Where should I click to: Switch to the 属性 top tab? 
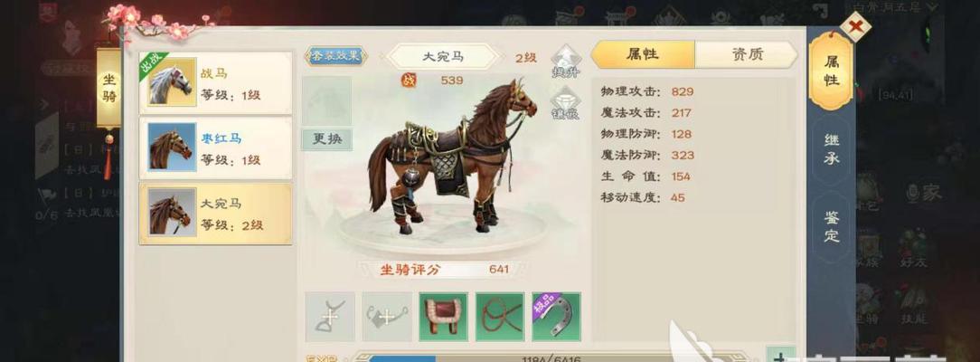(x=643, y=54)
